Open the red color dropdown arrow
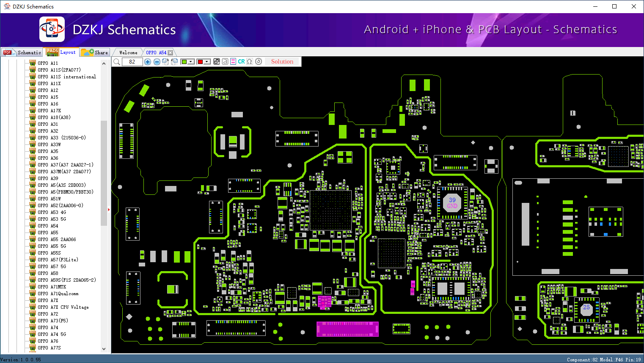 (207, 62)
